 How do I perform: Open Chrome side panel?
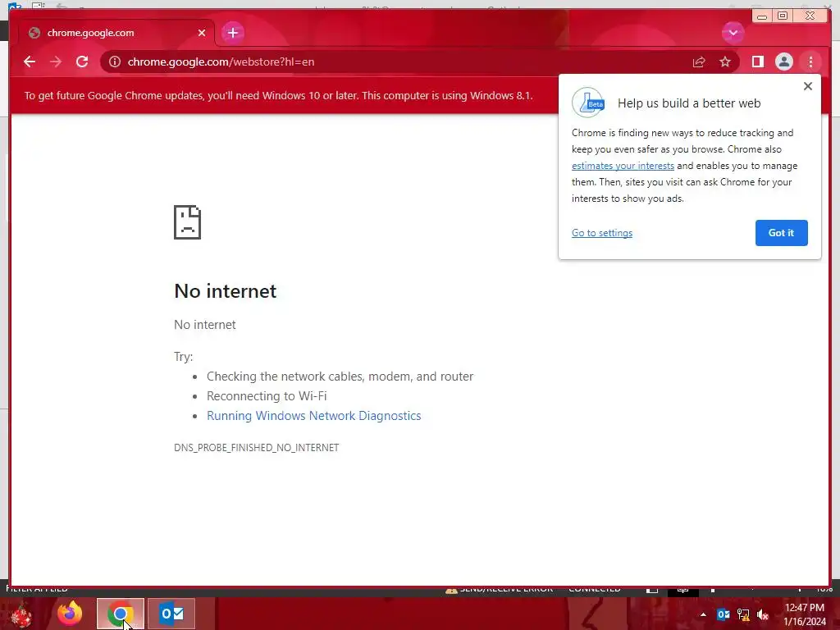click(757, 62)
